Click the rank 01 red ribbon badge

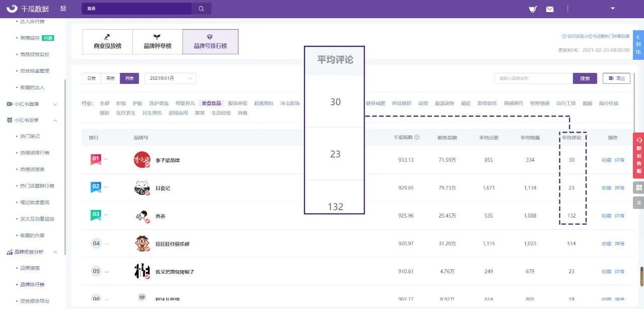point(96,160)
